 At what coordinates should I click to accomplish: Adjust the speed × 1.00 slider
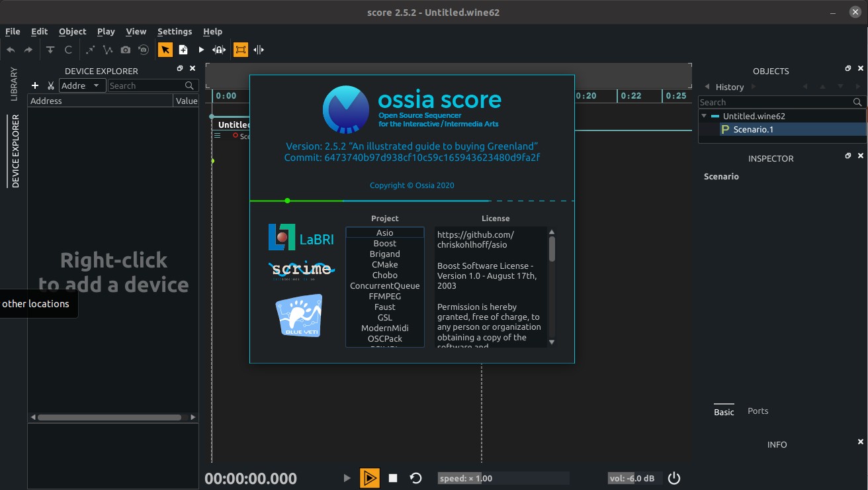click(x=503, y=478)
